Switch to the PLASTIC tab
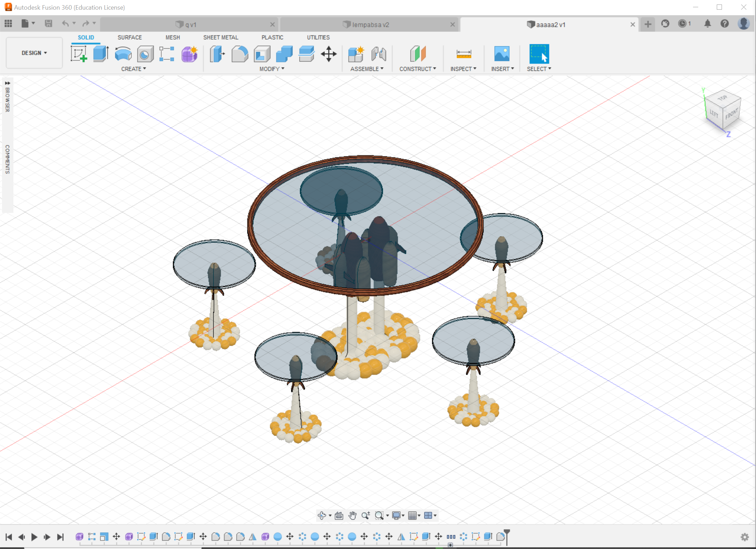756x549 pixels. [x=272, y=37]
